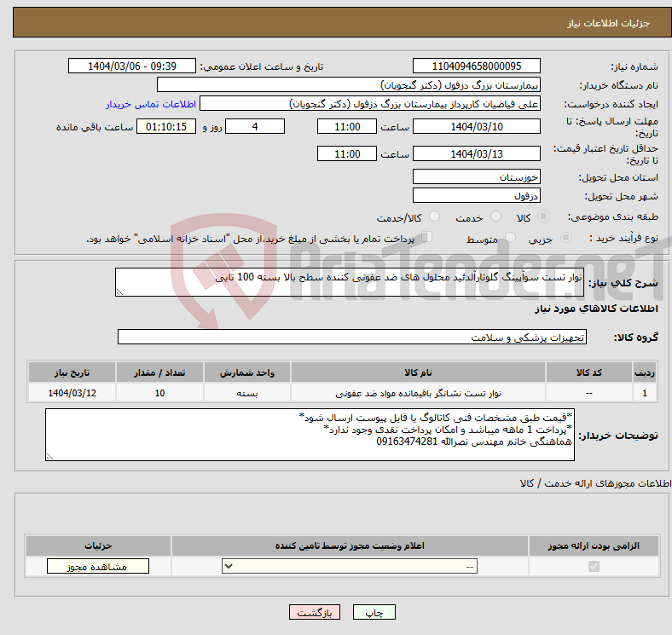Click the الزامی بودن ارائه مجوز header
Screen dimensions: 672x635
[594, 546]
